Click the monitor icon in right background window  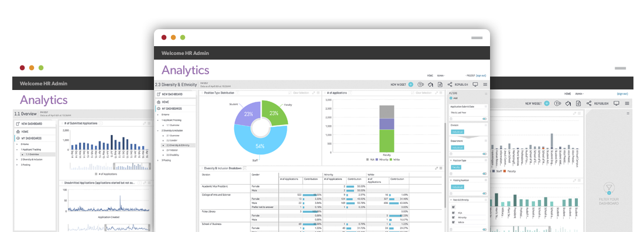(616, 103)
